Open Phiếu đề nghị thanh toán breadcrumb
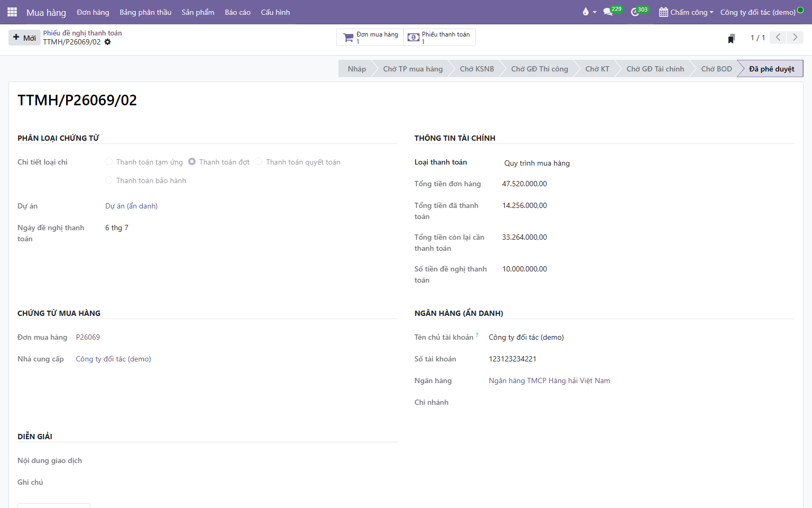Viewport: 812px width, 508px height. click(82, 33)
